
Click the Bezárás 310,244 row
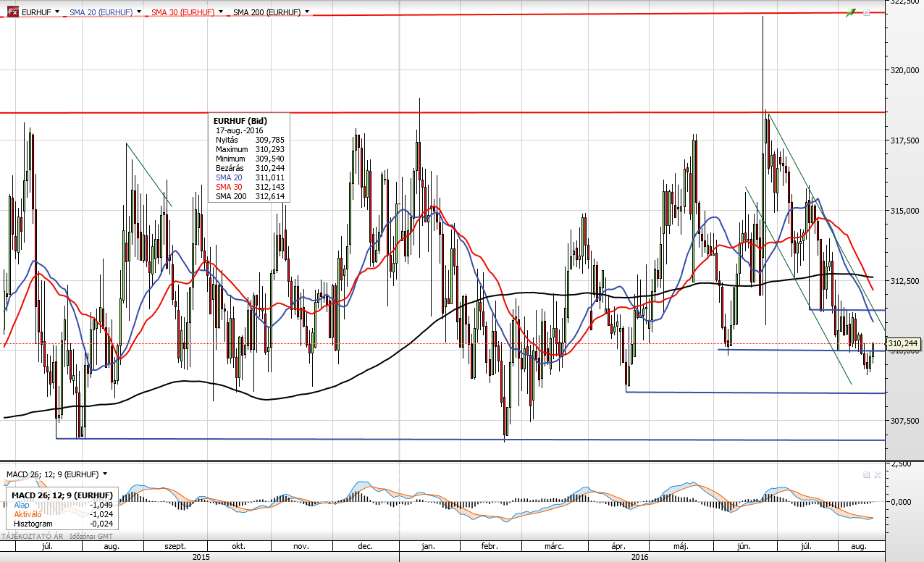pos(250,168)
